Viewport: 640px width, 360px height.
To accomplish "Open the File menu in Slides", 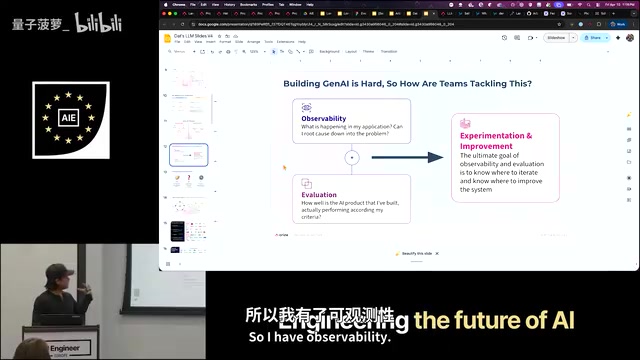I will point(177,42).
